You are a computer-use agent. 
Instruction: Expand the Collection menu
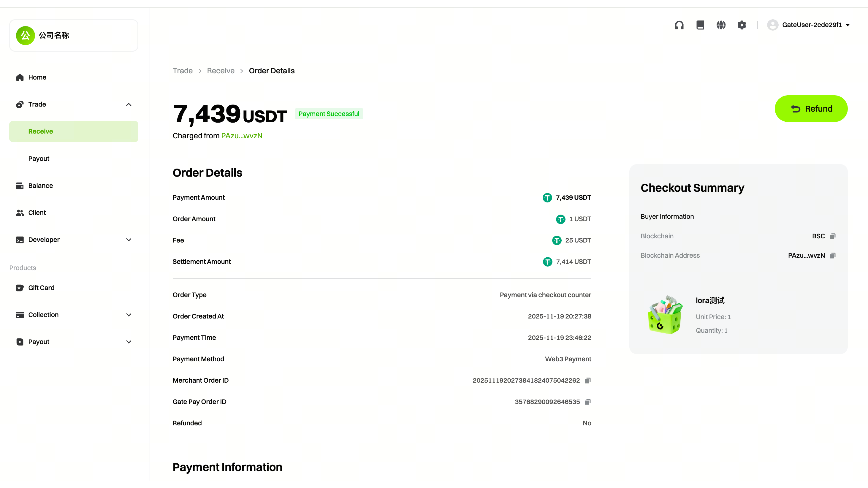coord(128,315)
